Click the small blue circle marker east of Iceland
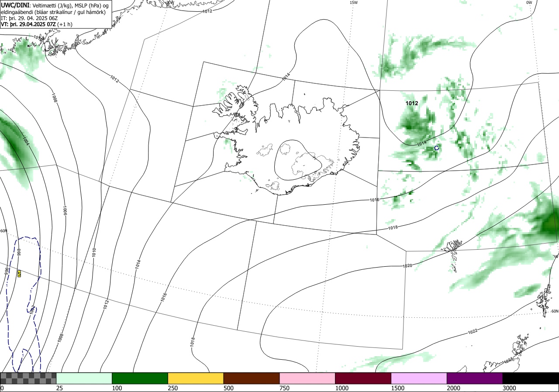Viewport: 559px width, 392px height. point(436,148)
